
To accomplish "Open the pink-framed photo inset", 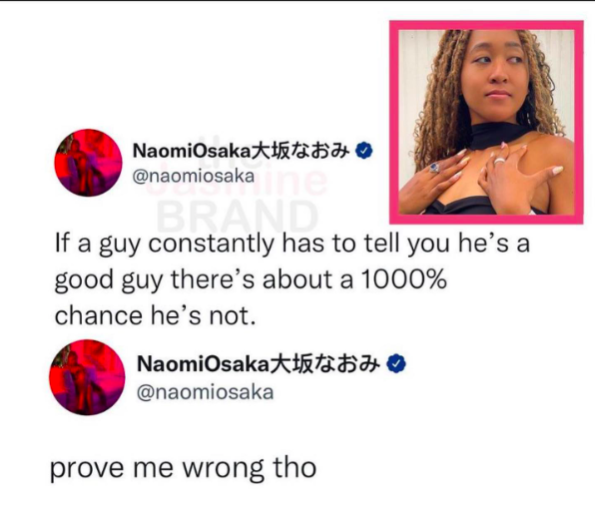I will pos(486,122).
